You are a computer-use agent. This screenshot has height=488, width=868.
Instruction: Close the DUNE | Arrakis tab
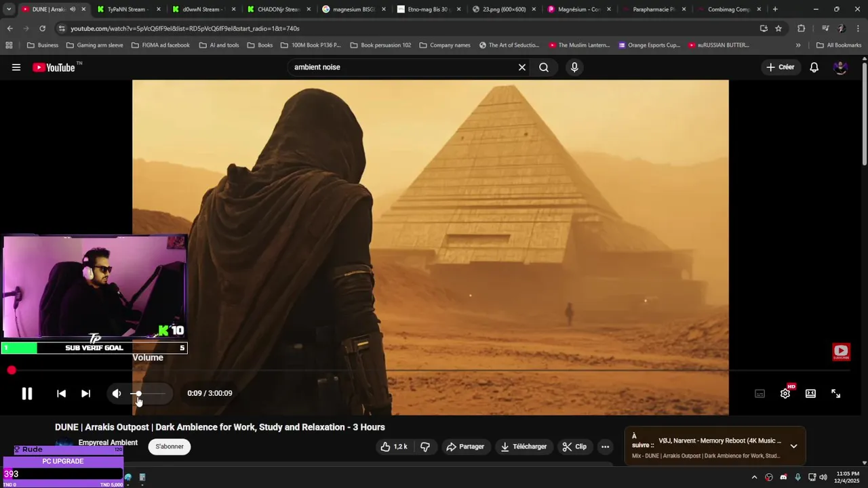point(83,9)
